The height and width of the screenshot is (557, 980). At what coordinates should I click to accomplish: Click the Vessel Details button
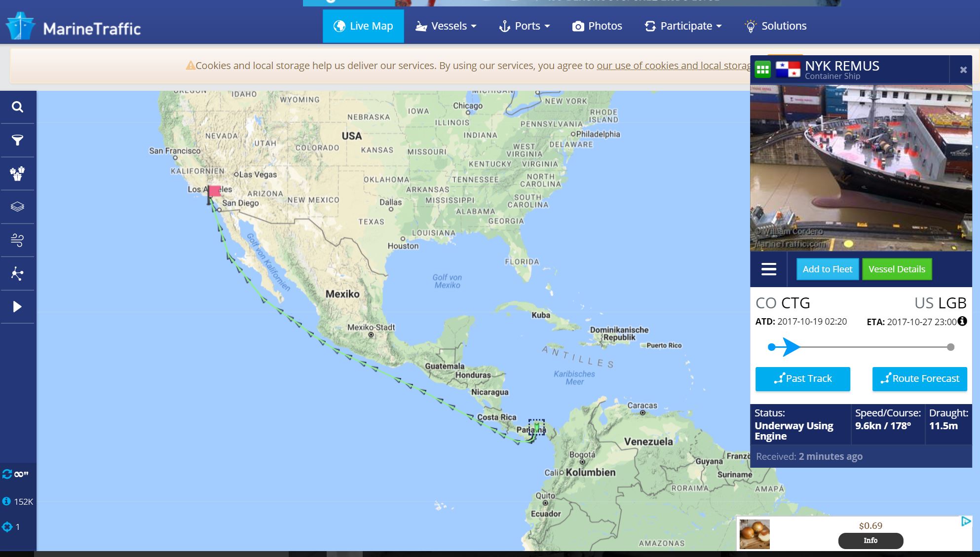(897, 269)
